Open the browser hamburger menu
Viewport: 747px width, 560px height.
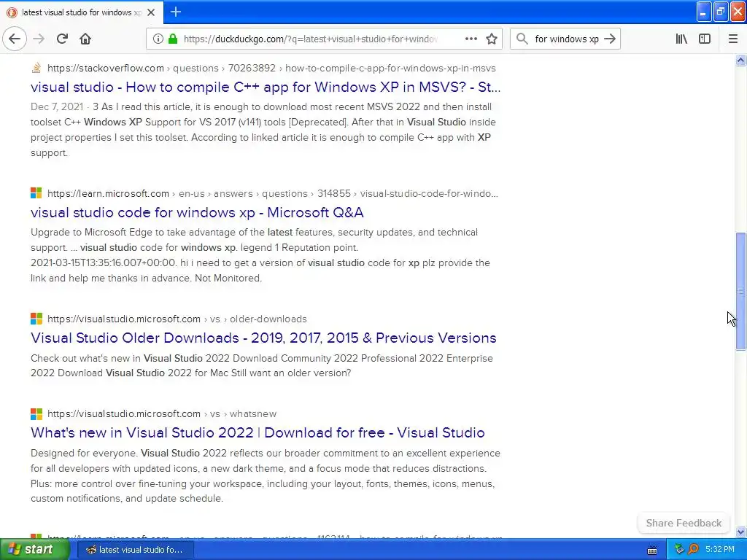click(x=732, y=39)
